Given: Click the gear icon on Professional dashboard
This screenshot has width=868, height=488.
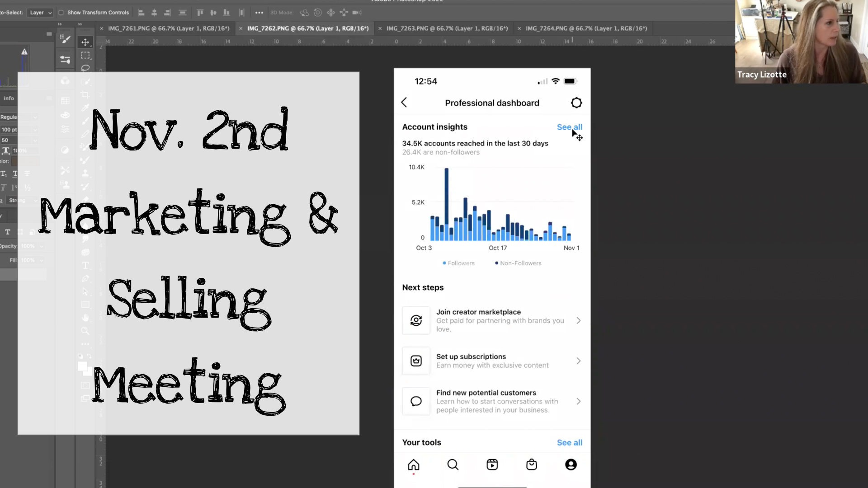Looking at the screenshot, I should point(576,103).
